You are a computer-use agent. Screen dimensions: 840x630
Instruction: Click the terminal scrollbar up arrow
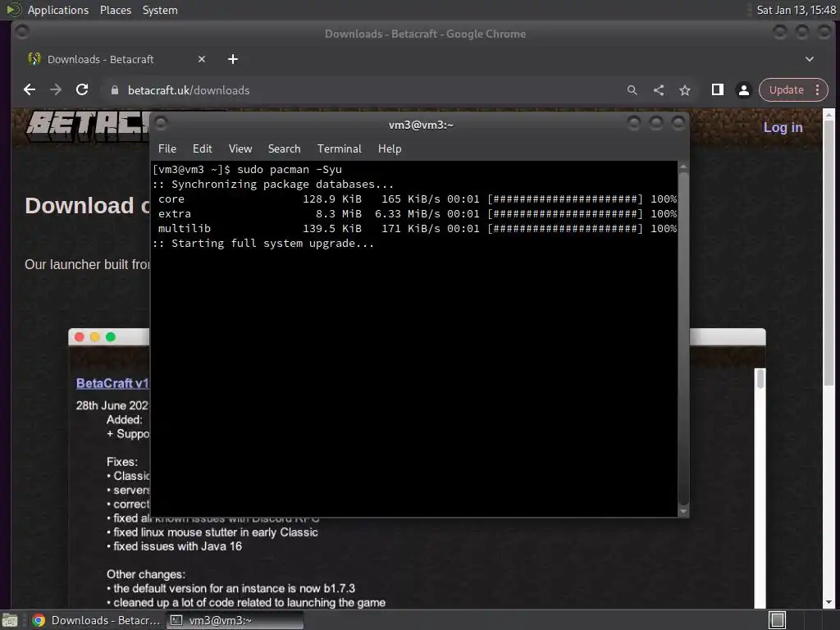[x=683, y=167]
